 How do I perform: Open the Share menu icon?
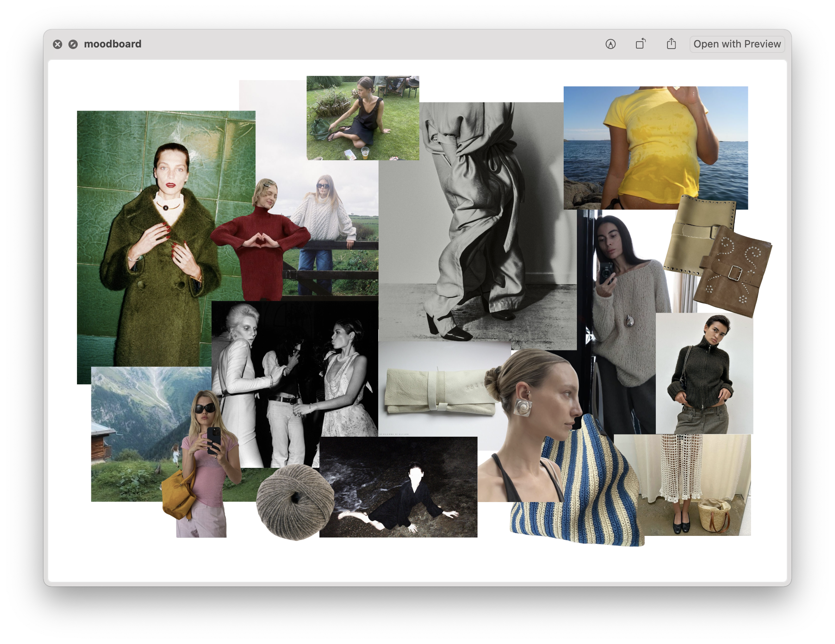click(x=671, y=44)
